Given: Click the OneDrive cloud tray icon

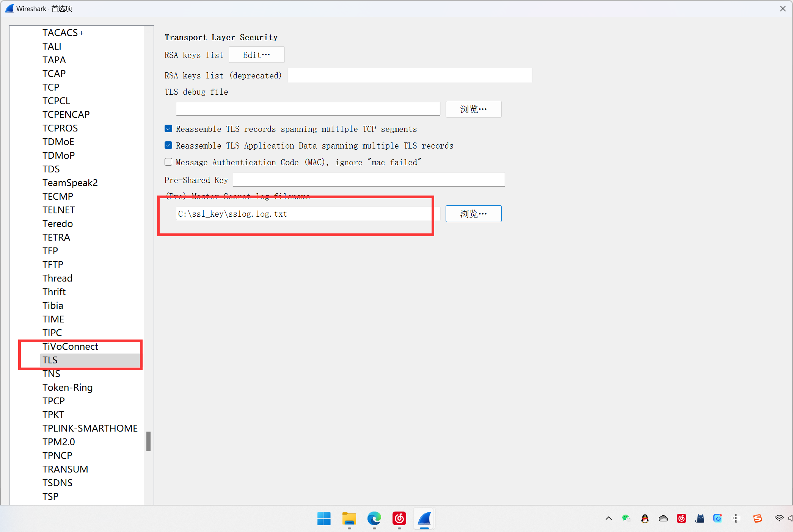Looking at the screenshot, I should point(663,518).
